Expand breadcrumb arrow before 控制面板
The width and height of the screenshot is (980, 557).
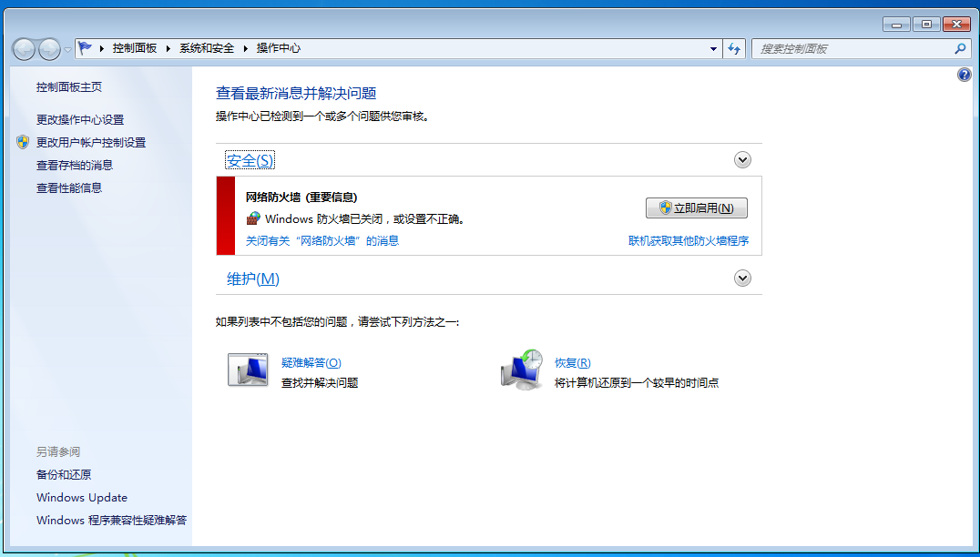[102, 48]
